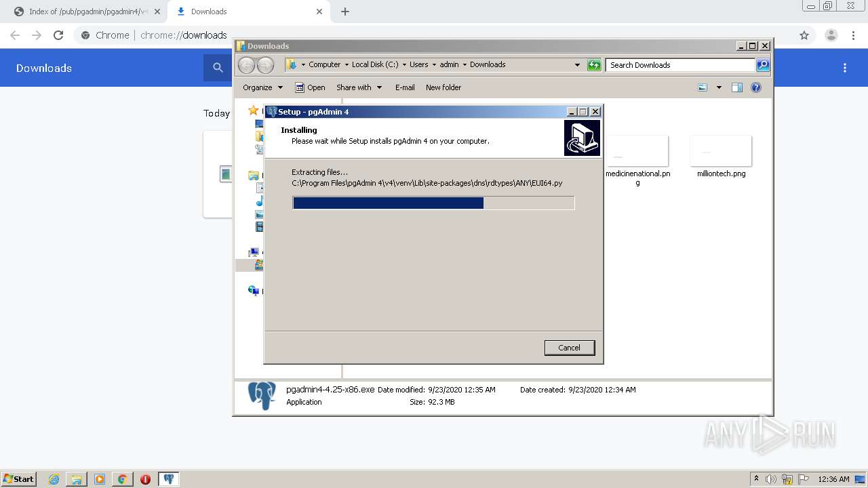Click the change view icon

703,87
